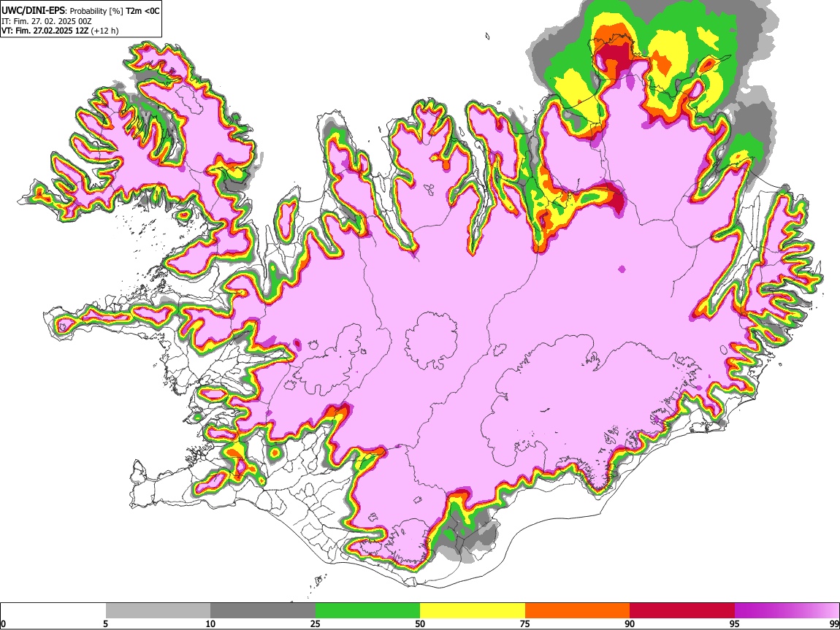Click the 'Probability [%]' header text
Screen dimensions: 840x630
coord(97,11)
